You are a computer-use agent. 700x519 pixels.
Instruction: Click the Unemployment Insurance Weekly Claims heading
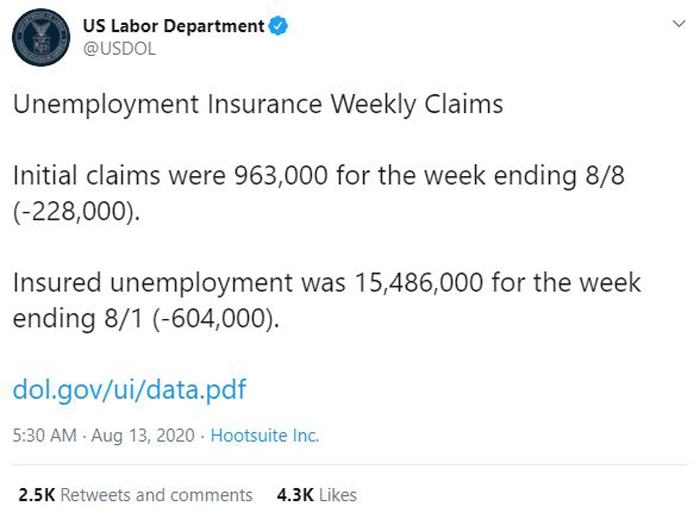pos(258,105)
